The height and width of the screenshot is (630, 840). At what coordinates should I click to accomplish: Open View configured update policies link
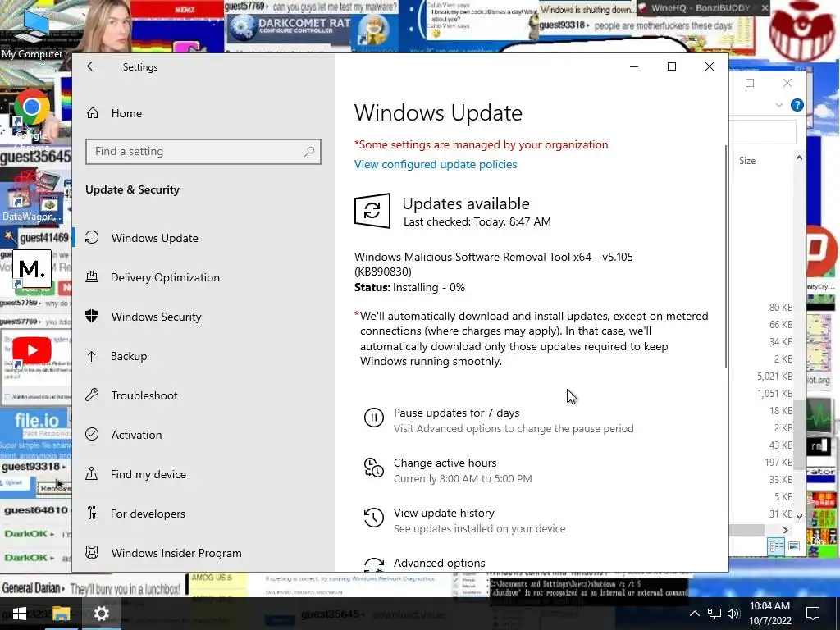(x=436, y=164)
